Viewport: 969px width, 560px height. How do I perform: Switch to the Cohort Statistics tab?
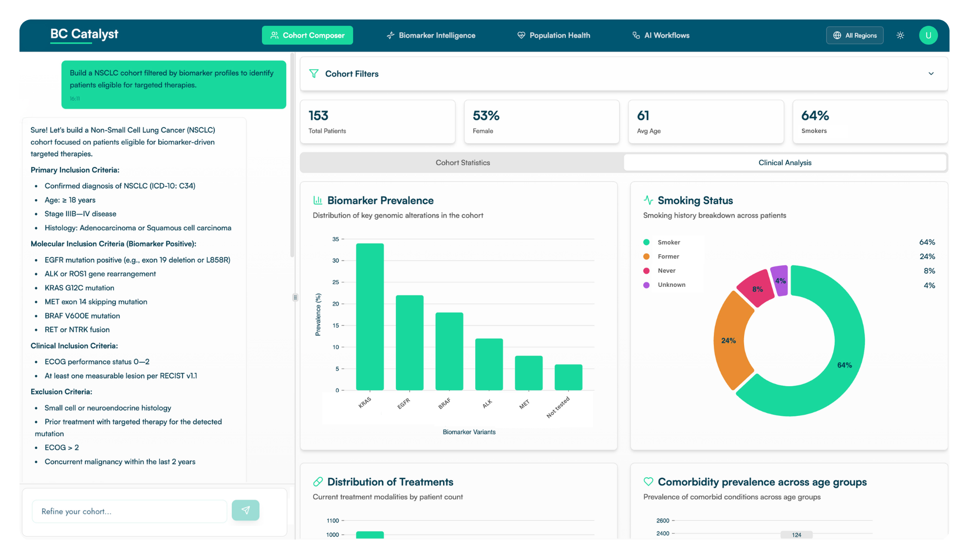(462, 163)
